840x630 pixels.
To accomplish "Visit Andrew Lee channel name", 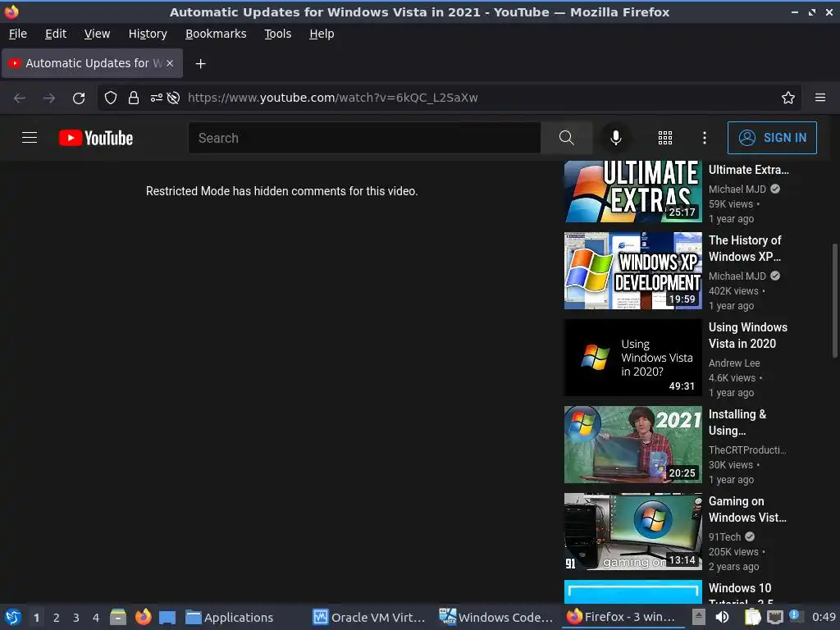I will click(x=734, y=363).
